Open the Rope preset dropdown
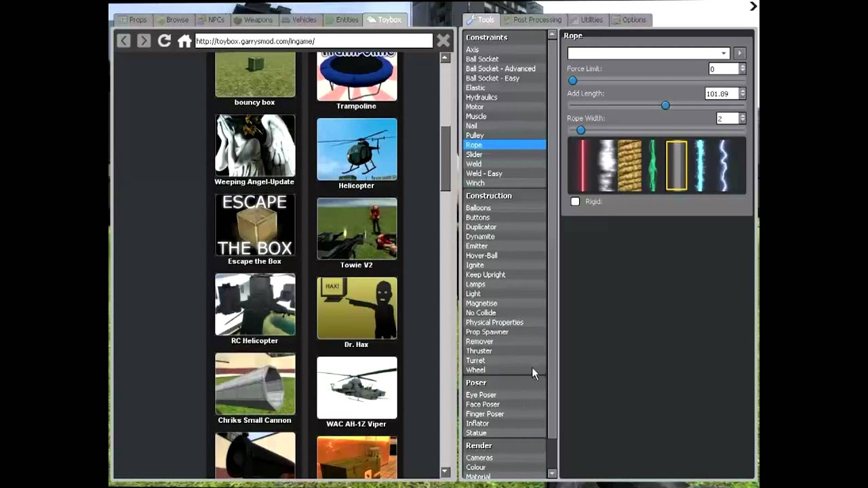Image resolution: width=868 pixels, height=488 pixels. (x=648, y=53)
